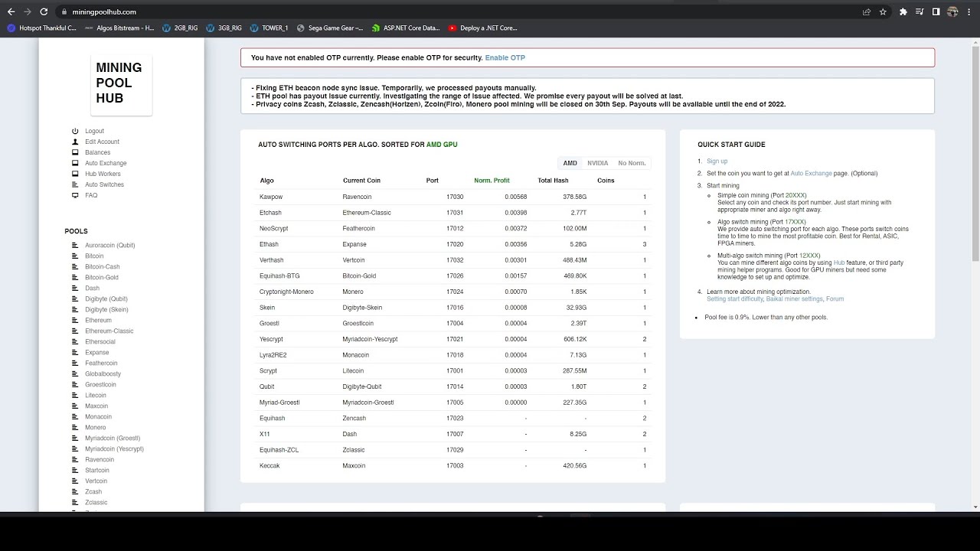Open the Sega Game Gear bookmark
The image size is (980, 551).
click(x=329, y=28)
